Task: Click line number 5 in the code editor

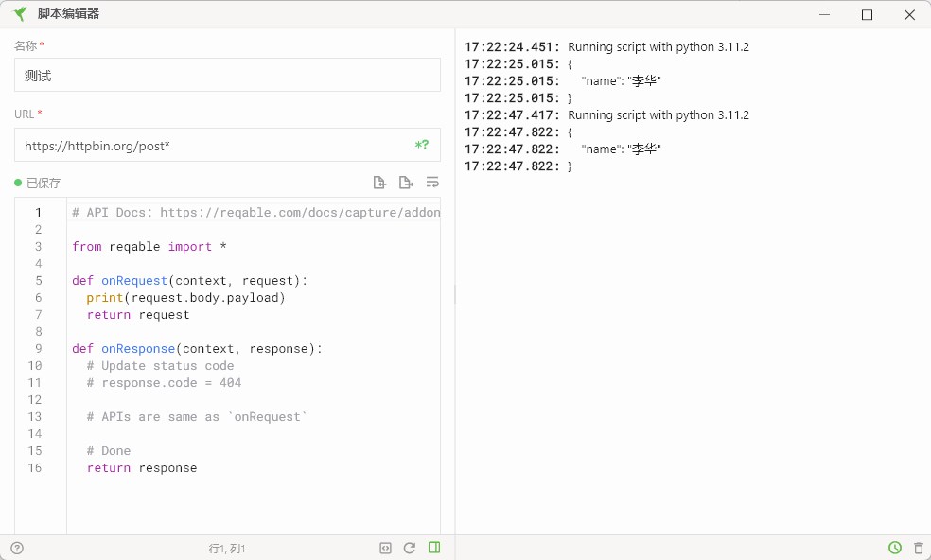Action: [37, 280]
